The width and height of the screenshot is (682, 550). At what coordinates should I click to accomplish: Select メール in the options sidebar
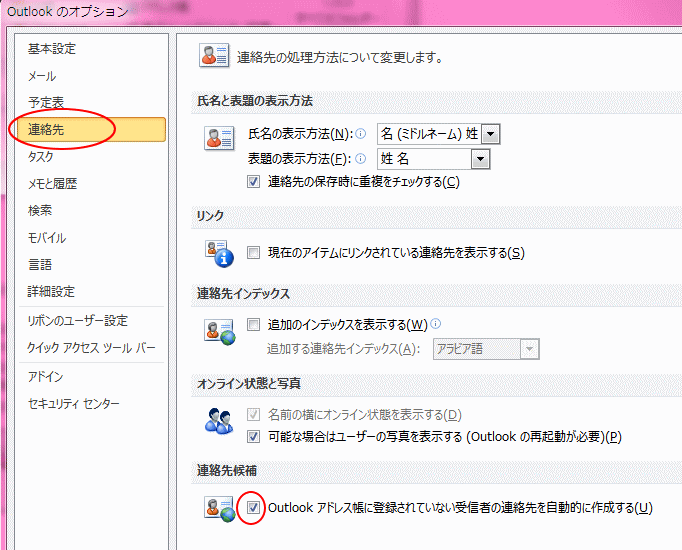[42, 76]
